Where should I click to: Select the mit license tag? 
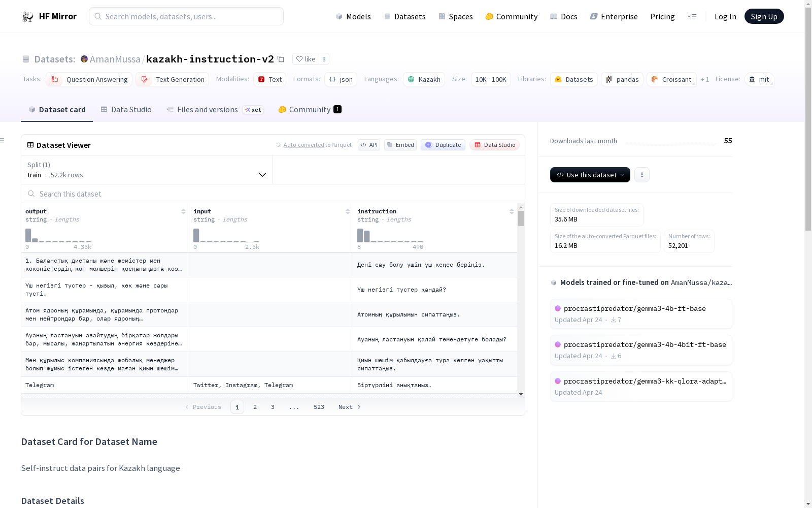(759, 79)
